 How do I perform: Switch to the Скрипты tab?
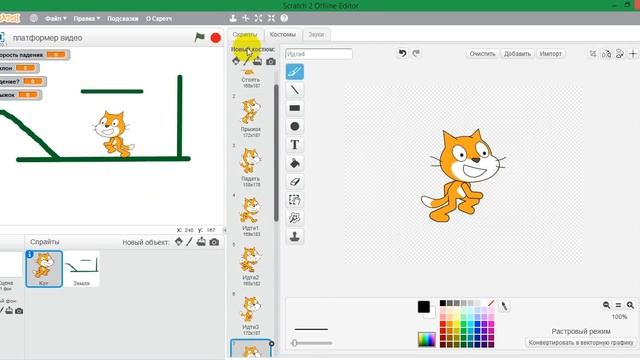tap(245, 35)
